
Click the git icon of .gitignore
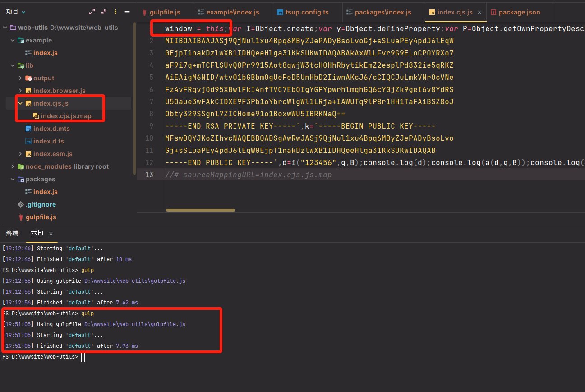tap(21, 204)
